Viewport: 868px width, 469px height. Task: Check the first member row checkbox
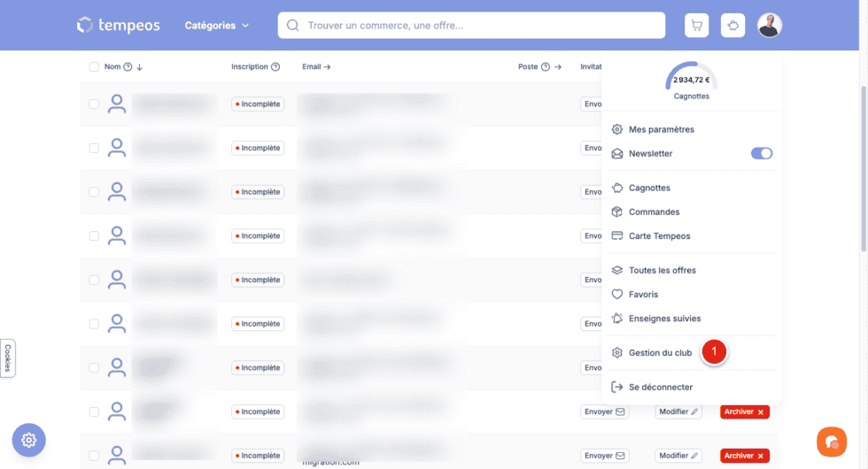click(94, 104)
